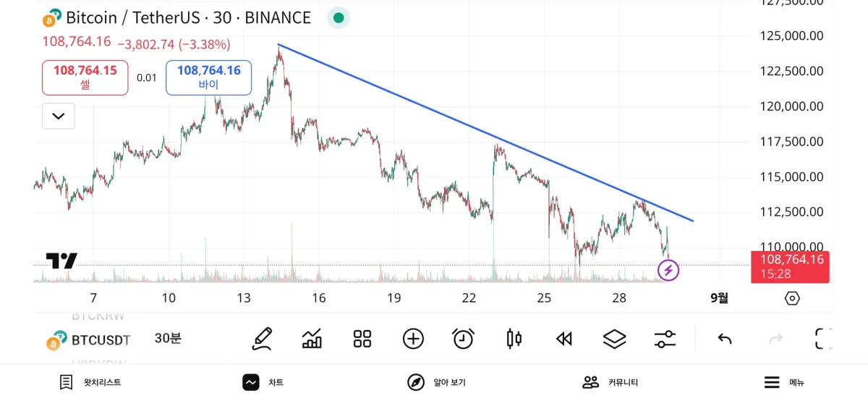Image resolution: width=868 pixels, height=401 pixels.
Task: Open the indicators chart icon
Action: (312, 338)
